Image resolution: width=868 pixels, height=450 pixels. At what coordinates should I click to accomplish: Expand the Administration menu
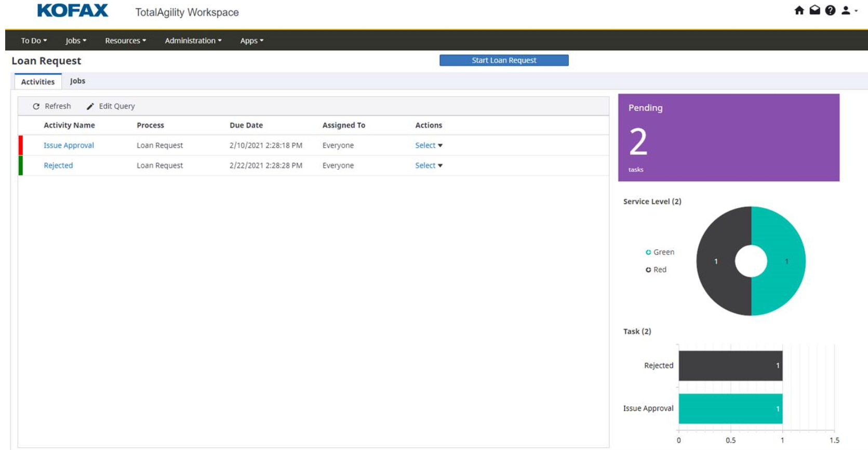point(193,40)
